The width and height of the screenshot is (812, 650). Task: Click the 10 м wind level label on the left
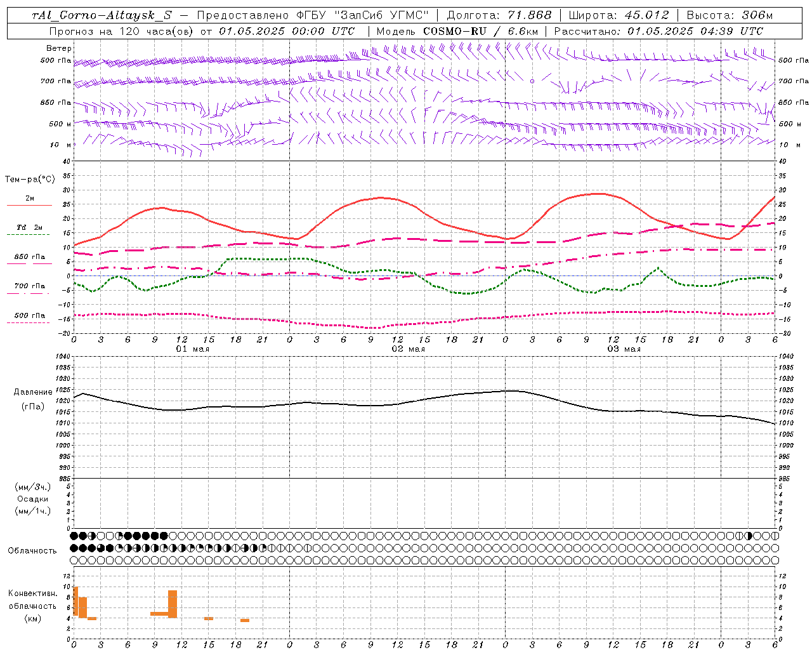60,145
